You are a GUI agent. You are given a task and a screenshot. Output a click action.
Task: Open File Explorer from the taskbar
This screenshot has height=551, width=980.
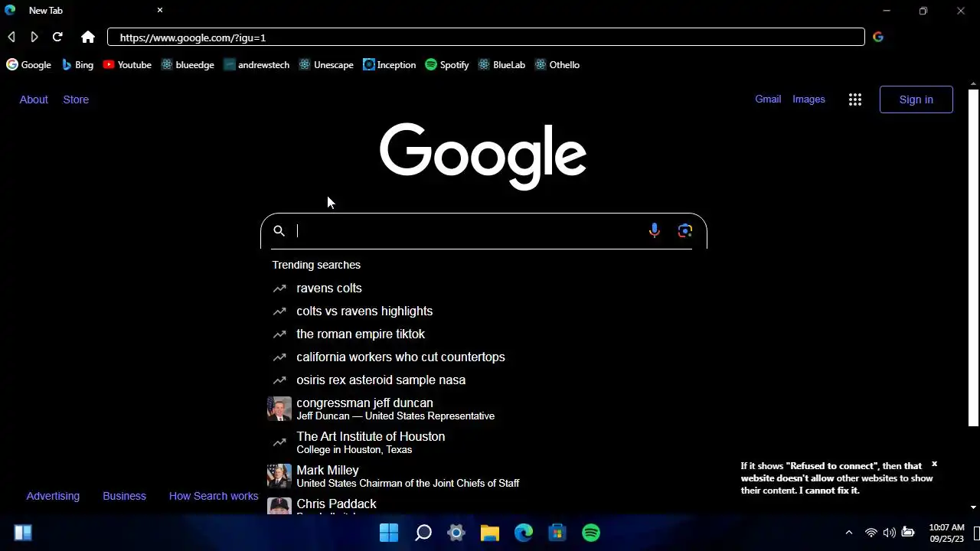pos(490,533)
